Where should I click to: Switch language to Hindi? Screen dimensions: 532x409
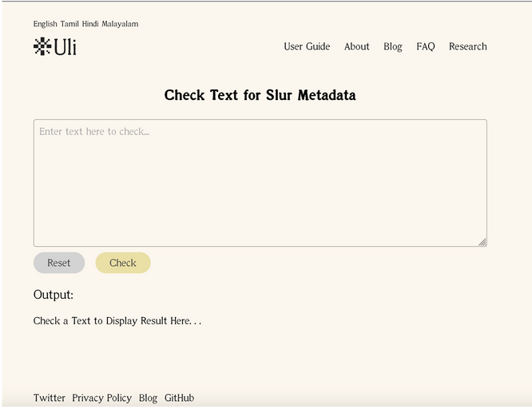click(90, 24)
